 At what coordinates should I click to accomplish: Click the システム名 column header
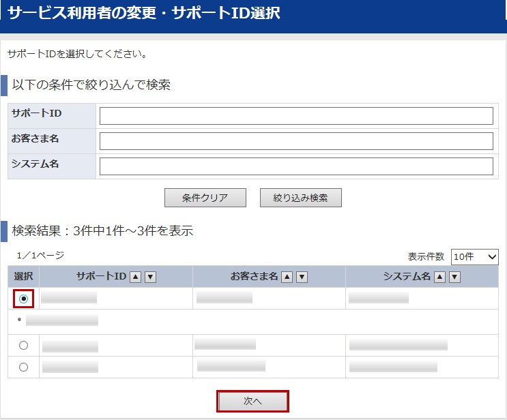pyautogui.click(x=407, y=277)
